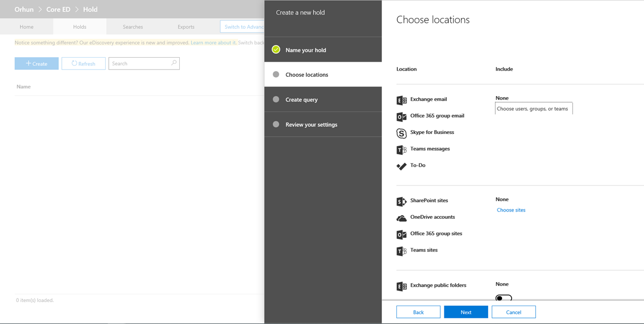The image size is (644, 324).
Task: Open the Learn more about it link
Action: click(213, 42)
